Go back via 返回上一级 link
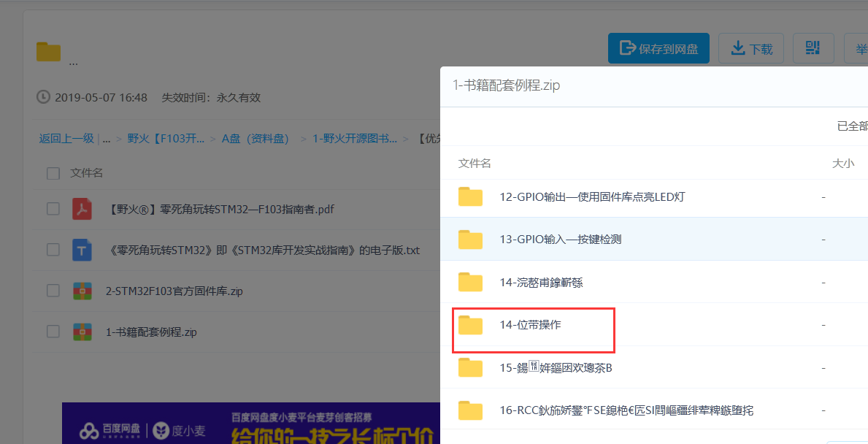868x444 pixels. click(66, 138)
